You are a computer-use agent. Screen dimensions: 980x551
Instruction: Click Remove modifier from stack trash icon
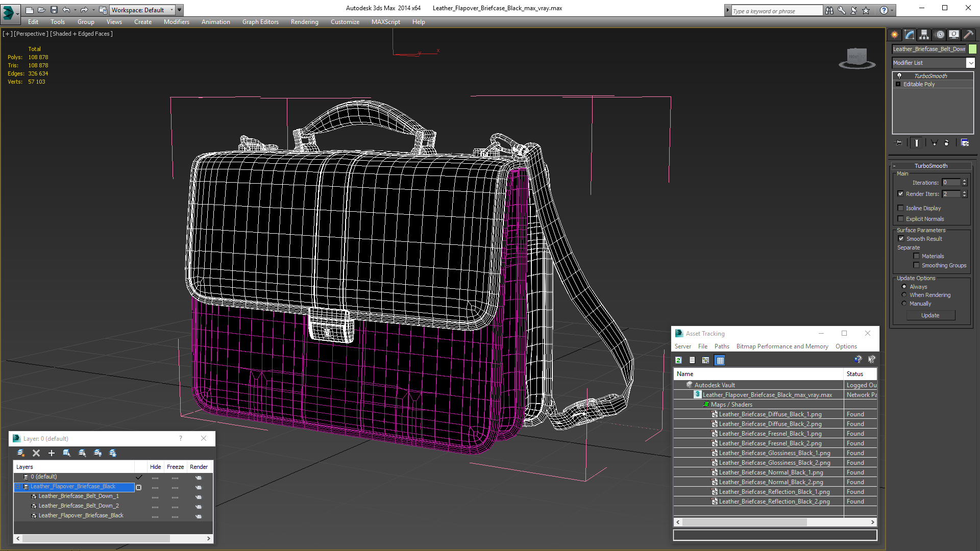click(946, 143)
